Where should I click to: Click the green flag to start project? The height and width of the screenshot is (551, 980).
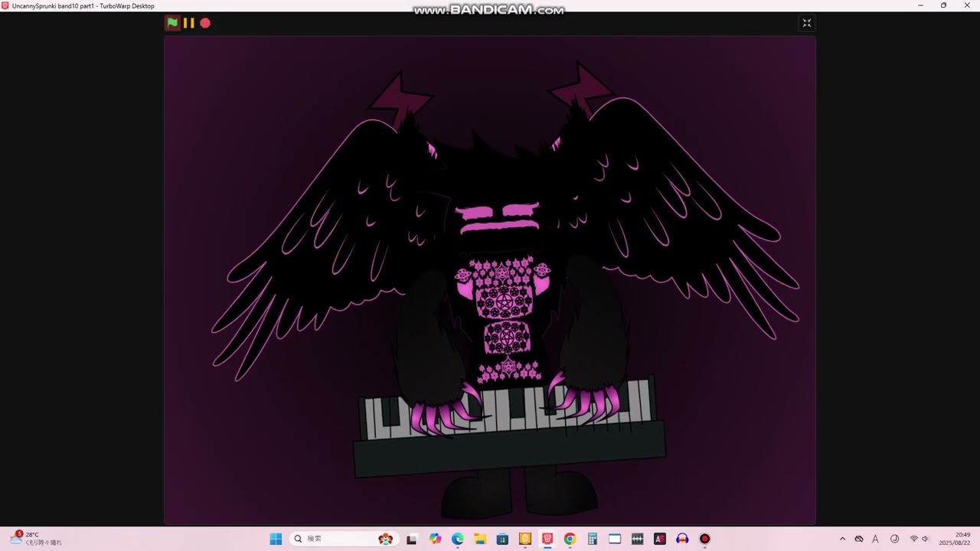pyautogui.click(x=172, y=23)
